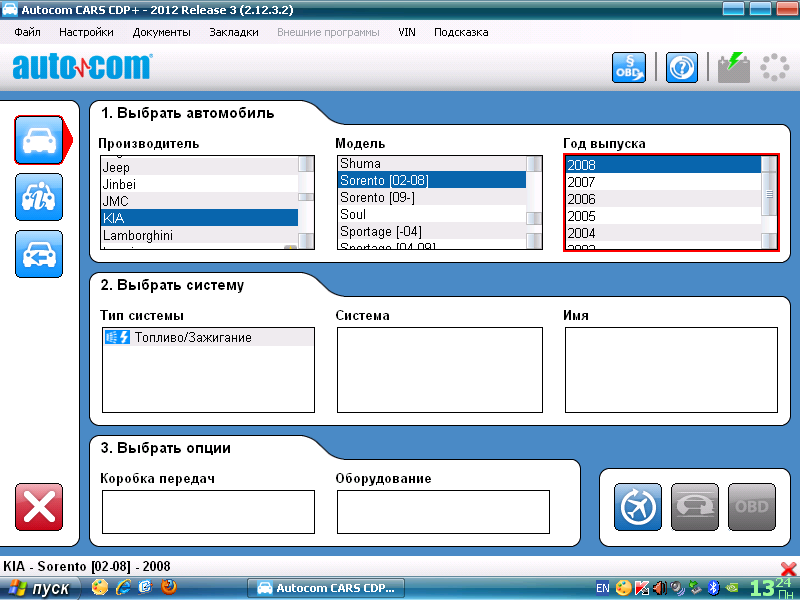Select Jeep in the manufacturer list
The image size is (800, 600).
[117, 168]
